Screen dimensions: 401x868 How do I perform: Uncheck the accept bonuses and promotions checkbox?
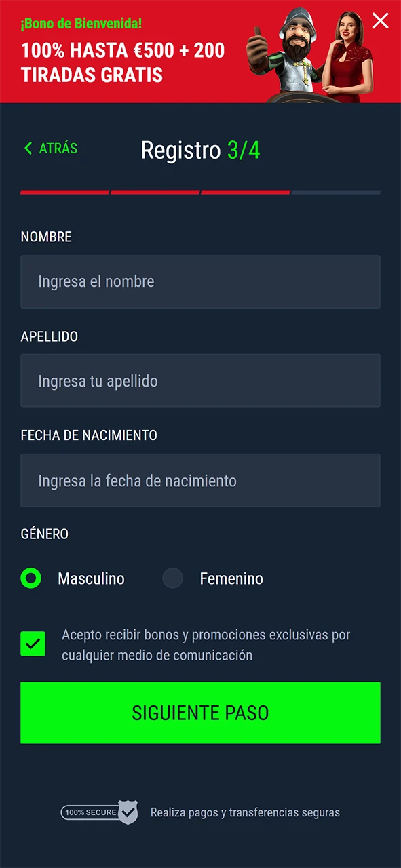[x=33, y=643]
